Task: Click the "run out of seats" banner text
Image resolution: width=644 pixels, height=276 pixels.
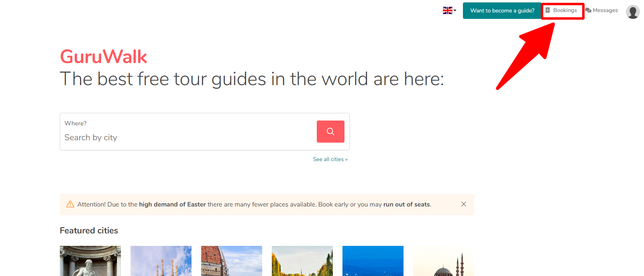Action: (406, 204)
